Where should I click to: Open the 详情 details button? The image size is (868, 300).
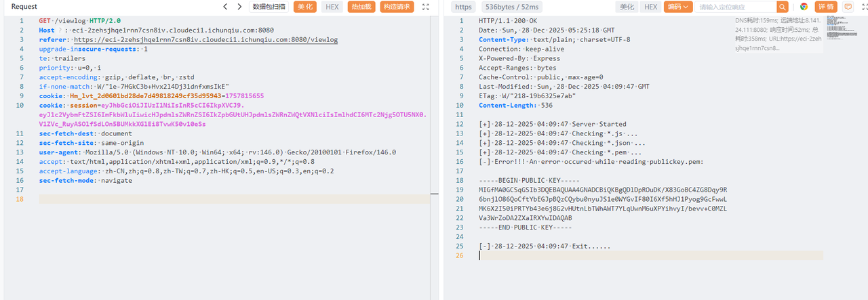pos(826,7)
